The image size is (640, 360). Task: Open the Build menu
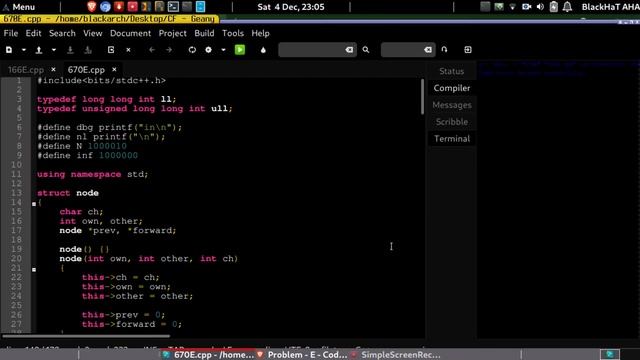point(204,33)
